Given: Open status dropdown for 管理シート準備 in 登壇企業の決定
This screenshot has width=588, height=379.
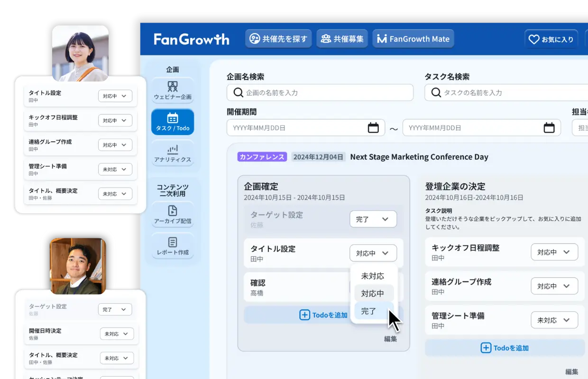Looking at the screenshot, I should coord(554,320).
